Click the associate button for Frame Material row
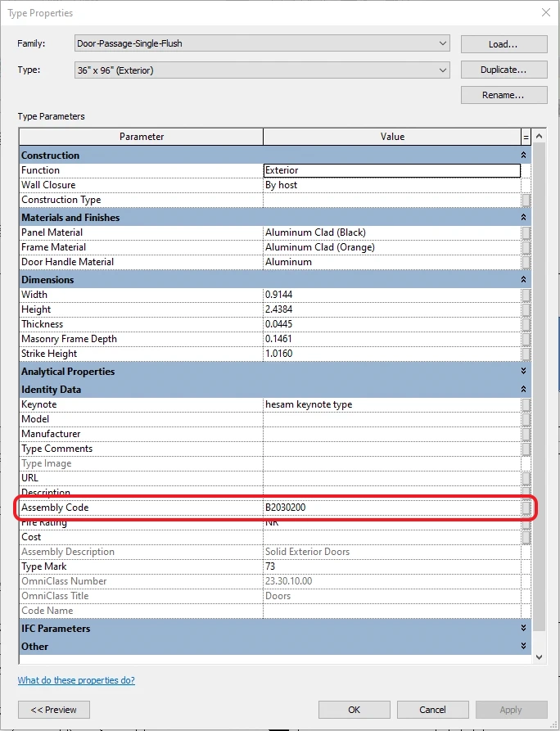Viewport: 560px width, 731px height. pos(526,247)
